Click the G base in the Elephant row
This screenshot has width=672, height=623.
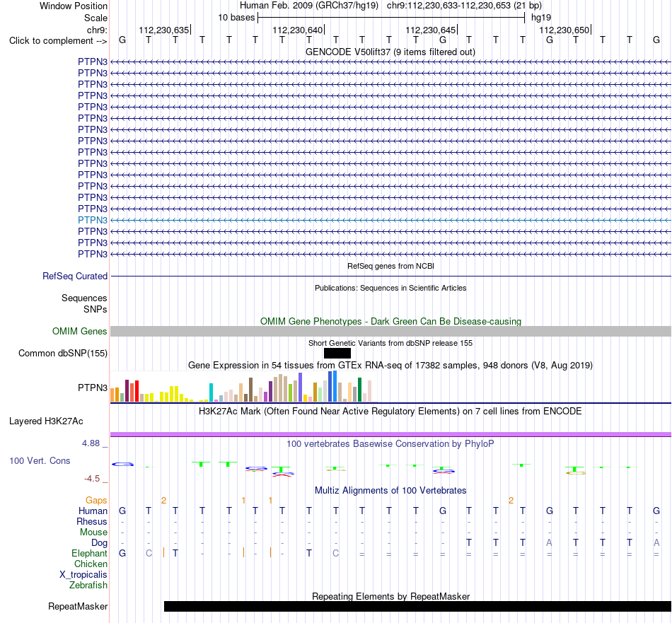pyautogui.click(x=122, y=554)
